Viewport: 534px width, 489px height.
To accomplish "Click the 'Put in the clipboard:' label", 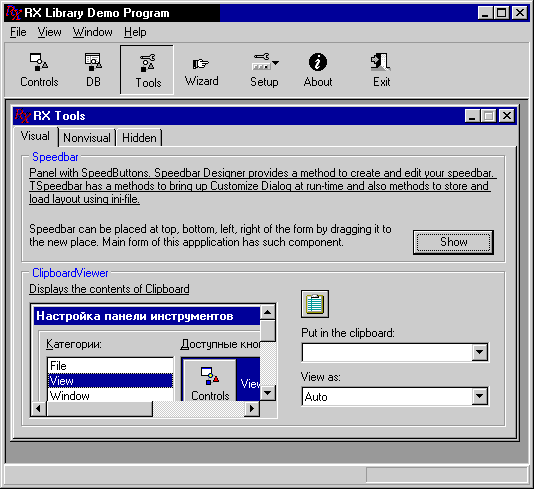I will coord(348,333).
